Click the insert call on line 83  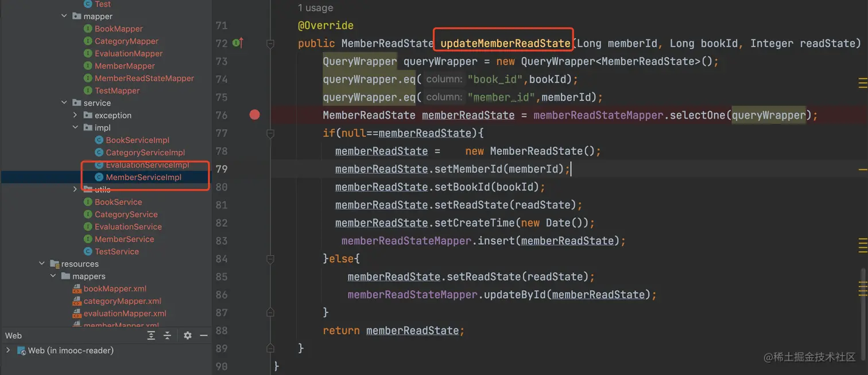[496, 241]
